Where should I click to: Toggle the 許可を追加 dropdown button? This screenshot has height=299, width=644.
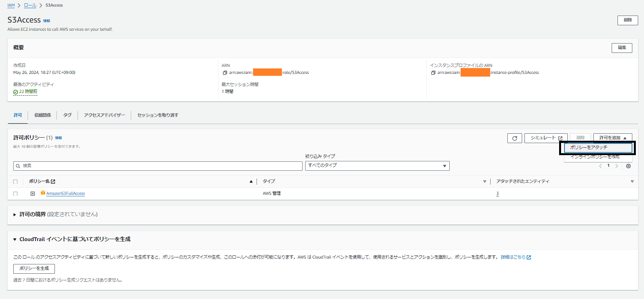tap(612, 138)
